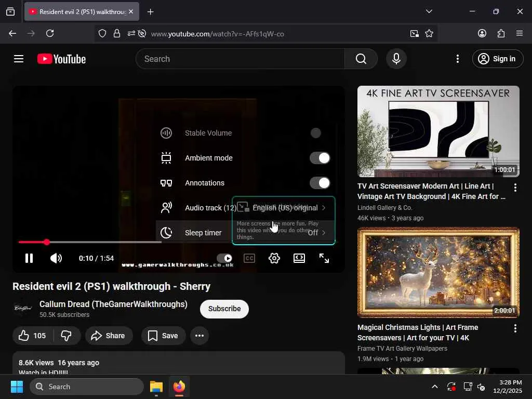Viewport: 532px width, 399px height.
Task: Open Firefox account icon
Action: click(x=482, y=33)
